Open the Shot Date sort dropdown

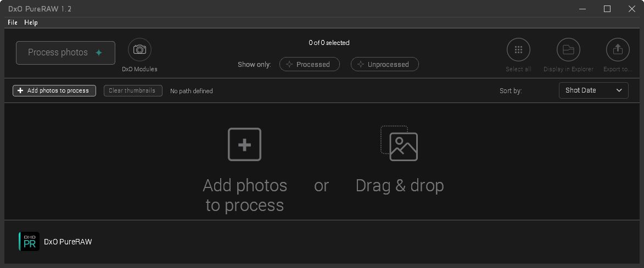click(586, 90)
